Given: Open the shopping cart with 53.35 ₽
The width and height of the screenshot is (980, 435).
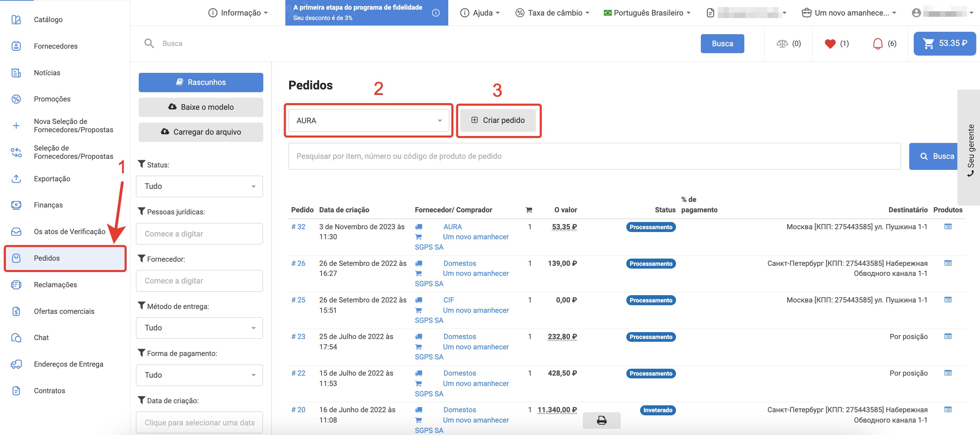Looking at the screenshot, I should 944,43.
